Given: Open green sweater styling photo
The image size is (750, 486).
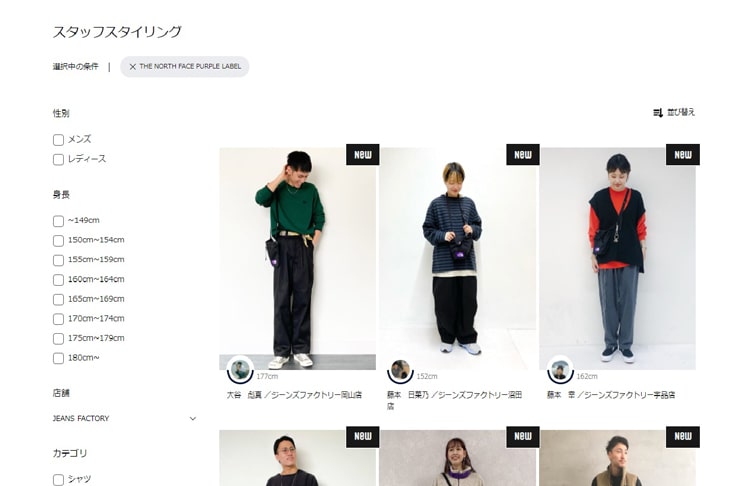Looking at the screenshot, I should click(298, 258).
